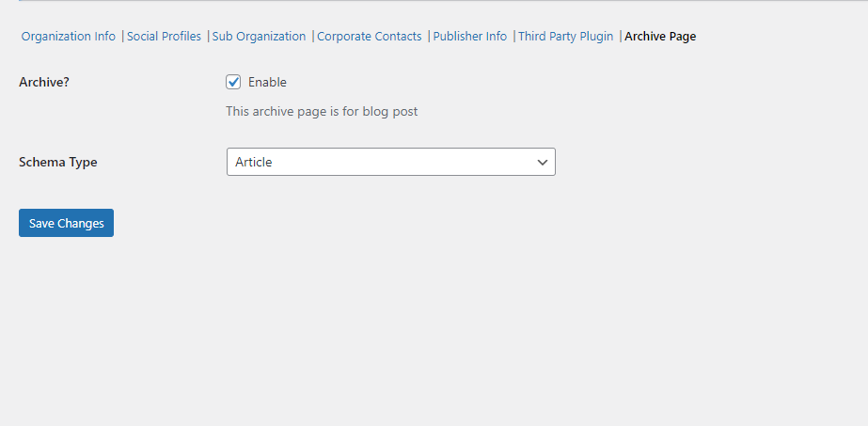The height and width of the screenshot is (426, 868).
Task: Open the Schema Type dropdown
Action: coord(390,162)
